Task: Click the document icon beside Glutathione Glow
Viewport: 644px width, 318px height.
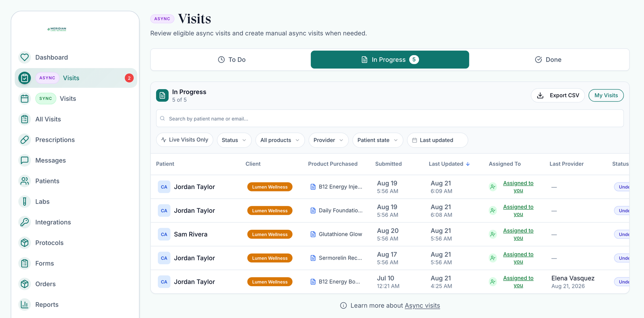Action: coord(313,234)
